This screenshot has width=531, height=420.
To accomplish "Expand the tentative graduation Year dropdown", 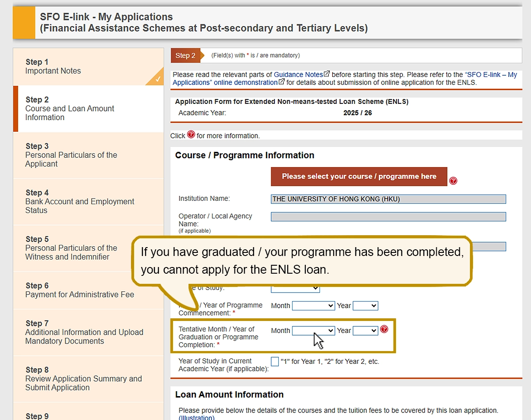I will pos(365,331).
